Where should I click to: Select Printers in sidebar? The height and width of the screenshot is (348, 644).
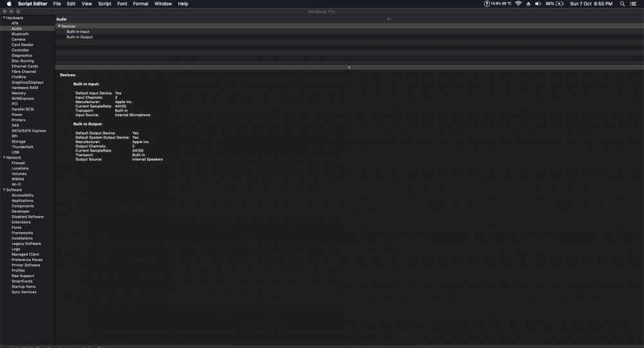click(x=18, y=120)
